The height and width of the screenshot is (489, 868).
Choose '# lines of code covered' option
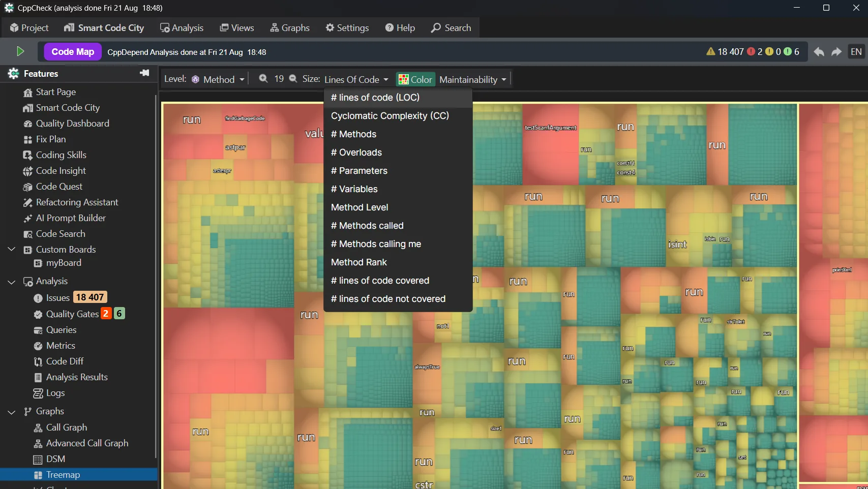click(x=398, y=281)
